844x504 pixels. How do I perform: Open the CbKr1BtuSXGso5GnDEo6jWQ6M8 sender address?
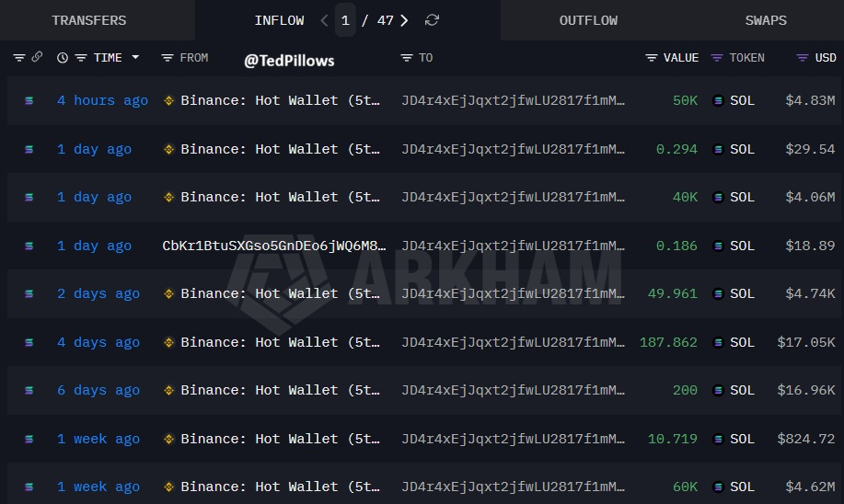pyautogui.click(x=274, y=246)
